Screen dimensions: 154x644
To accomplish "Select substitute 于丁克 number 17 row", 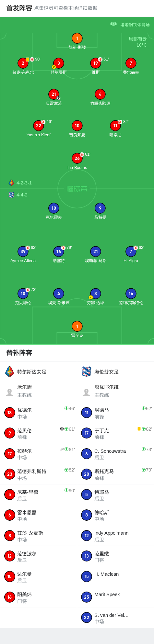I will pos(115,433).
